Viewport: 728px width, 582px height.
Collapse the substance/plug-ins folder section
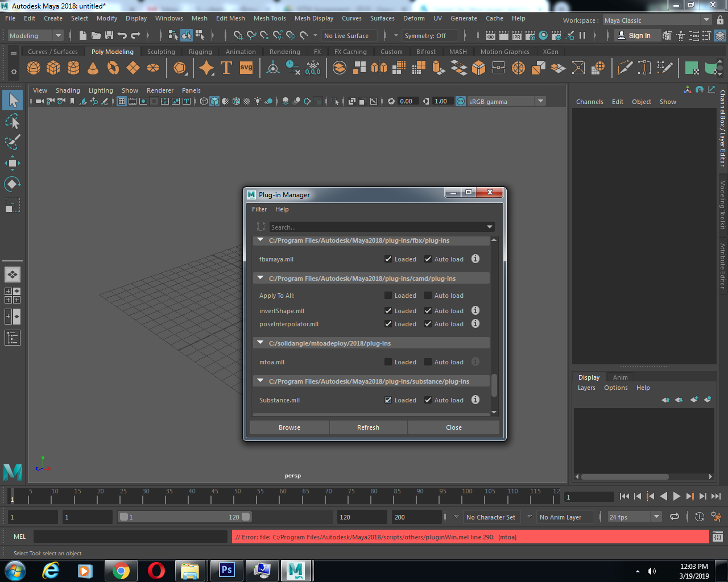(260, 381)
